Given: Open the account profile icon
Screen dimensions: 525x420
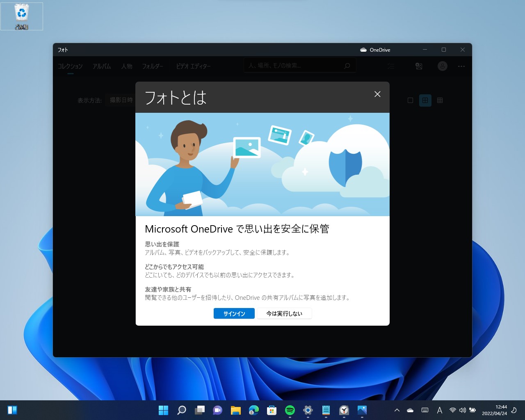Looking at the screenshot, I should pos(442,66).
